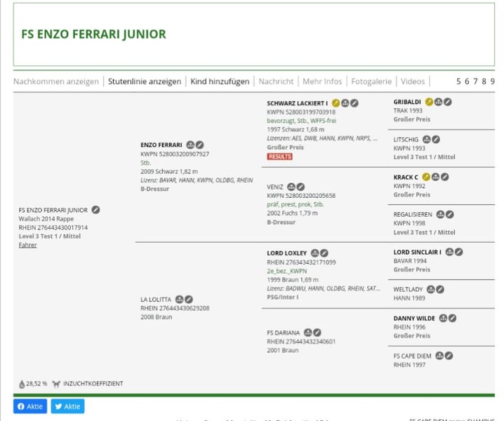
Task: Open VENIZ offspring group icon
Action: (291, 187)
